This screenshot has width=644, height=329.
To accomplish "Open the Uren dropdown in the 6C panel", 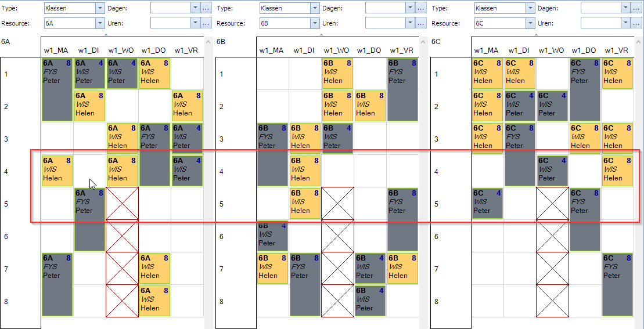I will tap(625, 23).
